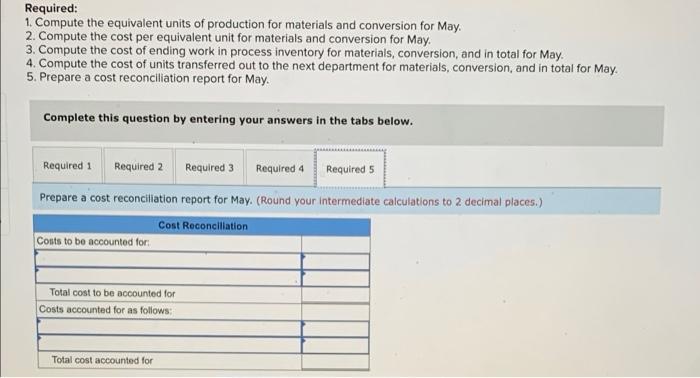Go to the Required 4 tab
Image resolution: width=700 pixels, height=378 pixels.
(280, 168)
